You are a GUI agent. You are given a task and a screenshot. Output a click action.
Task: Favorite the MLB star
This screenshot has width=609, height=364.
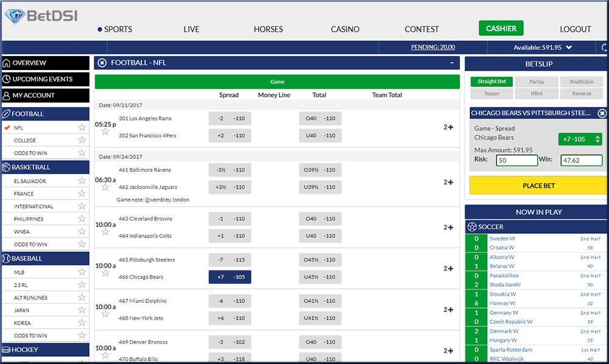click(82, 272)
